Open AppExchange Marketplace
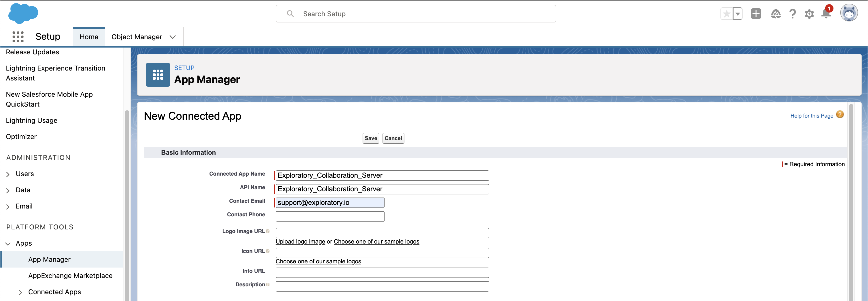This screenshot has height=301, width=868. click(x=70, y=276)
